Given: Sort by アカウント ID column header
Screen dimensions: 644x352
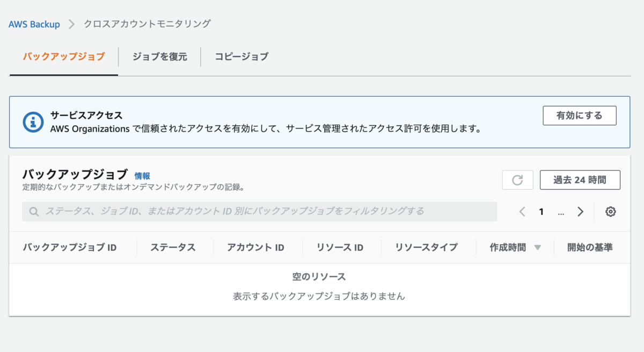Looking at the screenshot, I should [255, 248].
